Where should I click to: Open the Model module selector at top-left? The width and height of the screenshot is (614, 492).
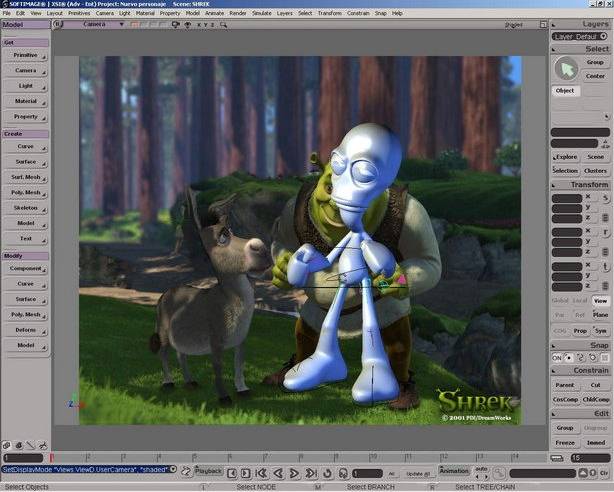click(25, 25)
